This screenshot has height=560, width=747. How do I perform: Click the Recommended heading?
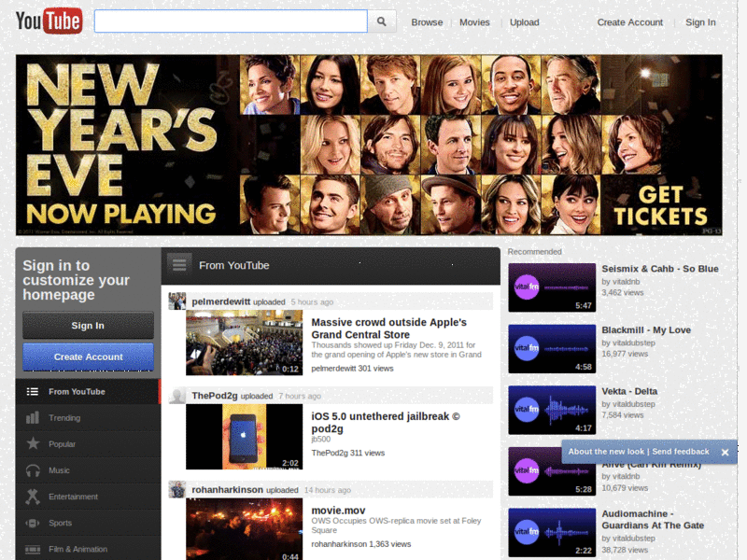click(x=534, y=251)
